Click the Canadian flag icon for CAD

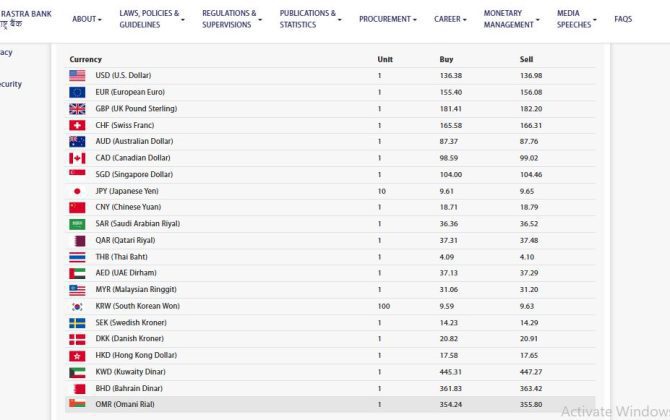(x=77, y=158)
